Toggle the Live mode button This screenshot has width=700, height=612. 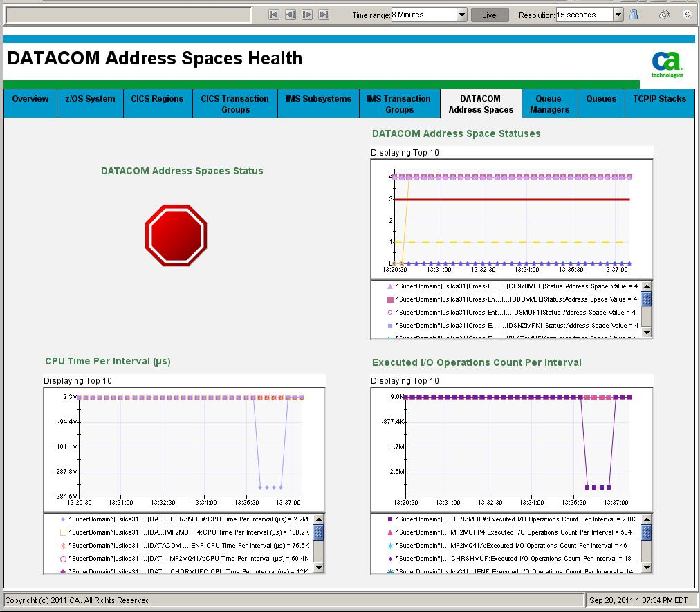coord(489,15)
